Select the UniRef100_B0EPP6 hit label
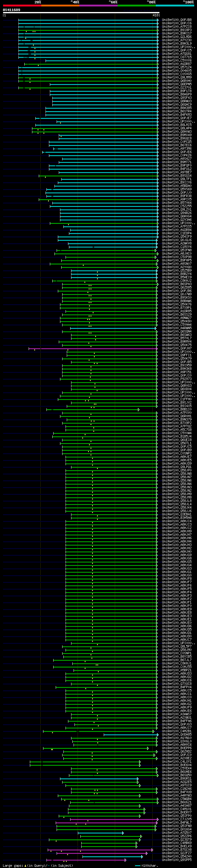 pos(177,748)
